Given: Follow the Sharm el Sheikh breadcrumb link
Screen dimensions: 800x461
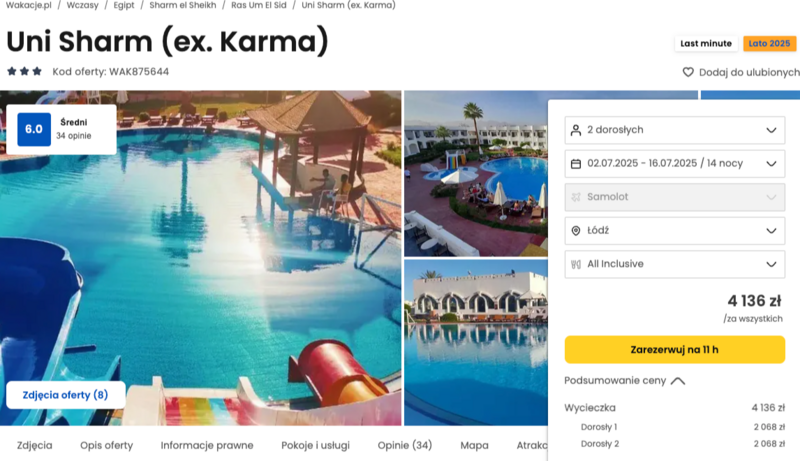Looking at the screenshot, I should 183,5.
